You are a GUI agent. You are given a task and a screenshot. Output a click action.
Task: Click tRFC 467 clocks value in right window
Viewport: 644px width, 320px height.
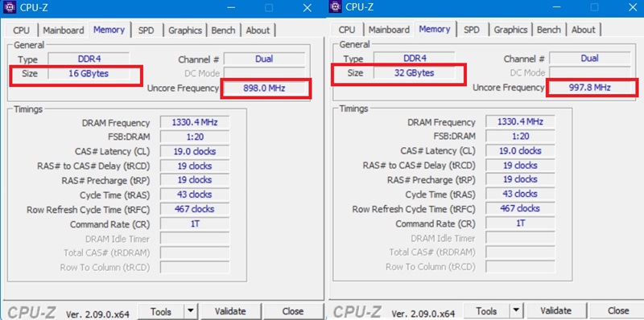click(x=520, y=208)
